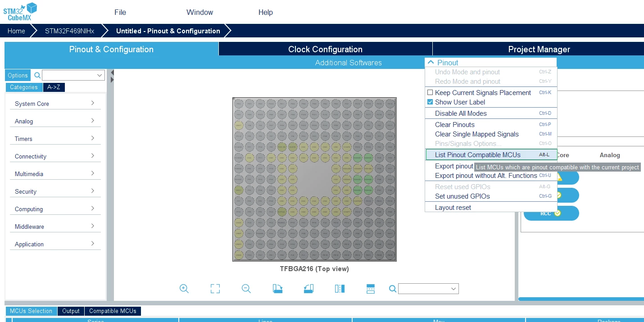
Task: Expand Computing category
Action: pos(55,209)
